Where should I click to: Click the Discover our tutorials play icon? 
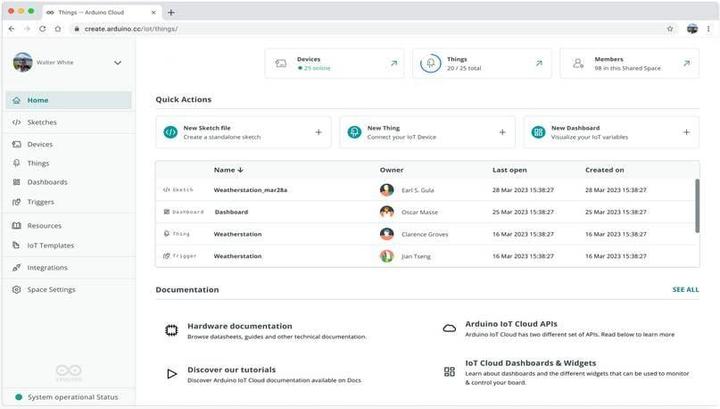(x=171, y=373)
